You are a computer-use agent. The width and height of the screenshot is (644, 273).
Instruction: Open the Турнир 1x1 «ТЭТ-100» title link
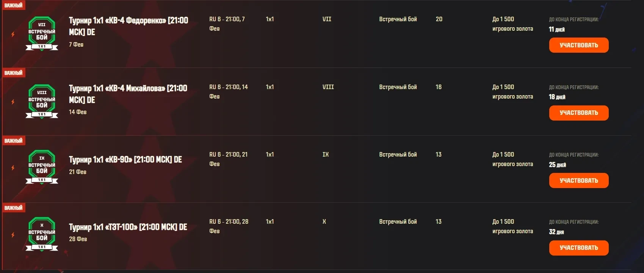pyautogui.click(x=128, y=227)
